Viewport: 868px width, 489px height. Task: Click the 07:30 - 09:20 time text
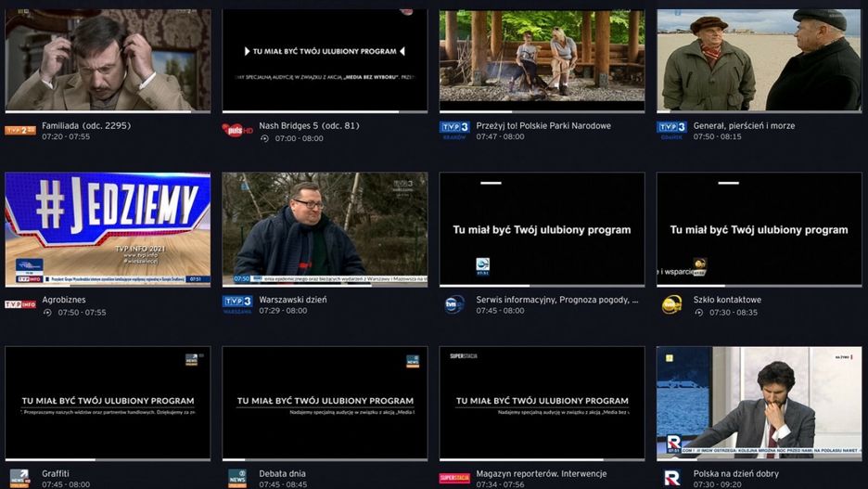point(717,484)
